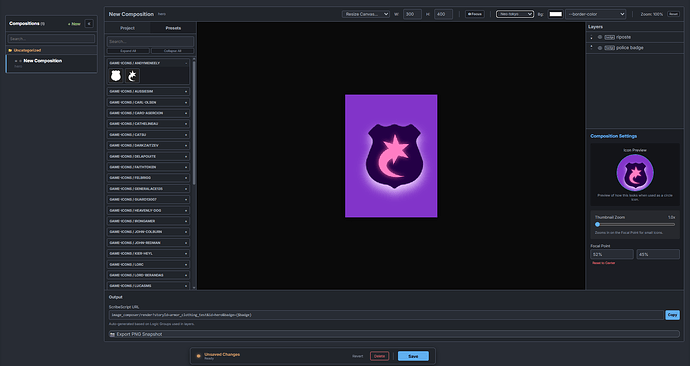Click the svg type tag on riposte layer
The height and width of the screenshot is (366, 690).
tap(609, 37)
